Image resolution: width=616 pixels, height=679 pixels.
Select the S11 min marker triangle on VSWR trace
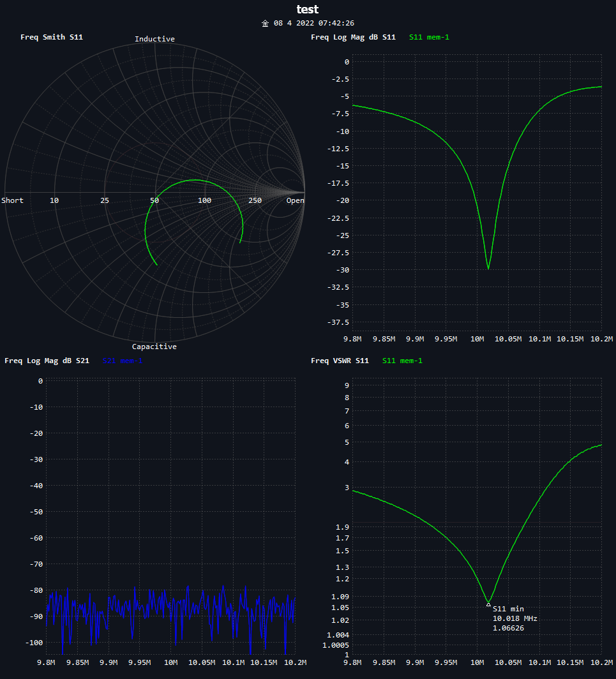tap(488, 604)
